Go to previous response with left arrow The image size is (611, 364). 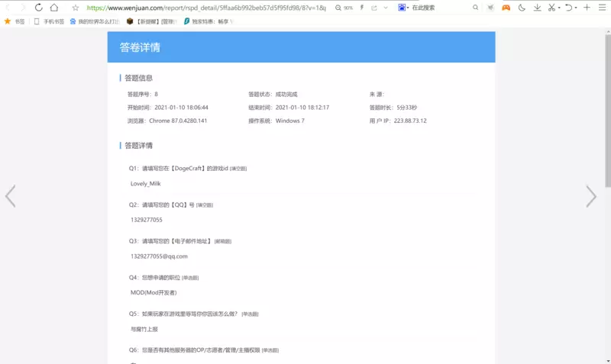[x=11, y=196]
